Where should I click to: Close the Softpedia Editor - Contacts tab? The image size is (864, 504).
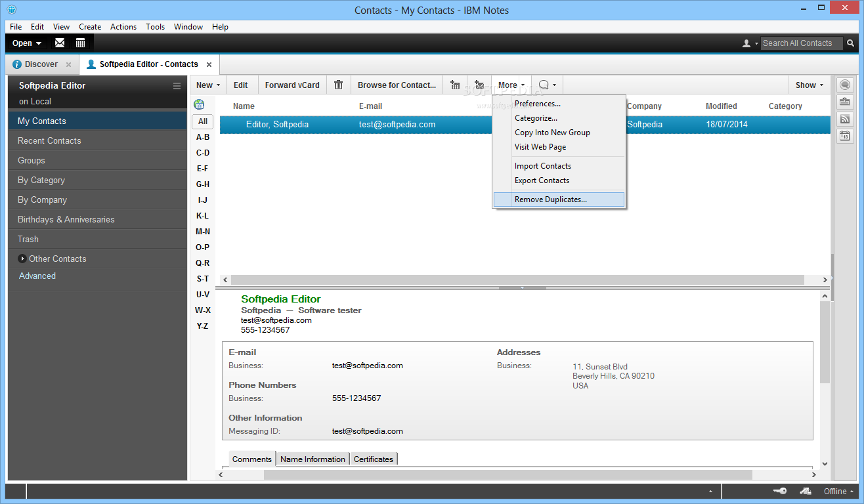[209, 64]
